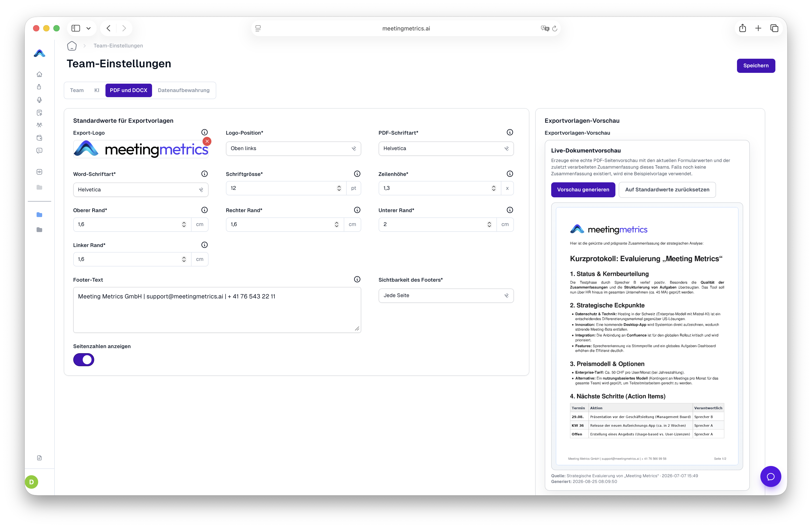Open the team members icon in sidebar
The width and height of the screenshot is (812, 528).
tap(39, 125)
